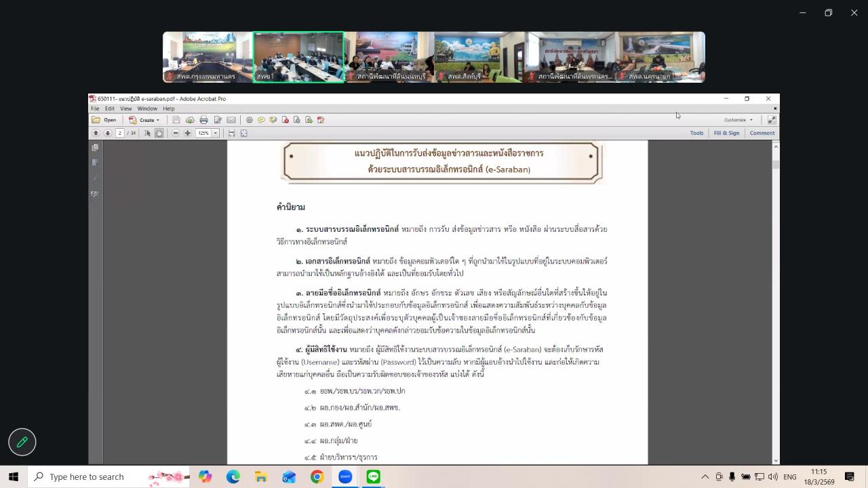Click the page number input field
The width and height of the screenshot is (868, 488).
119,132
